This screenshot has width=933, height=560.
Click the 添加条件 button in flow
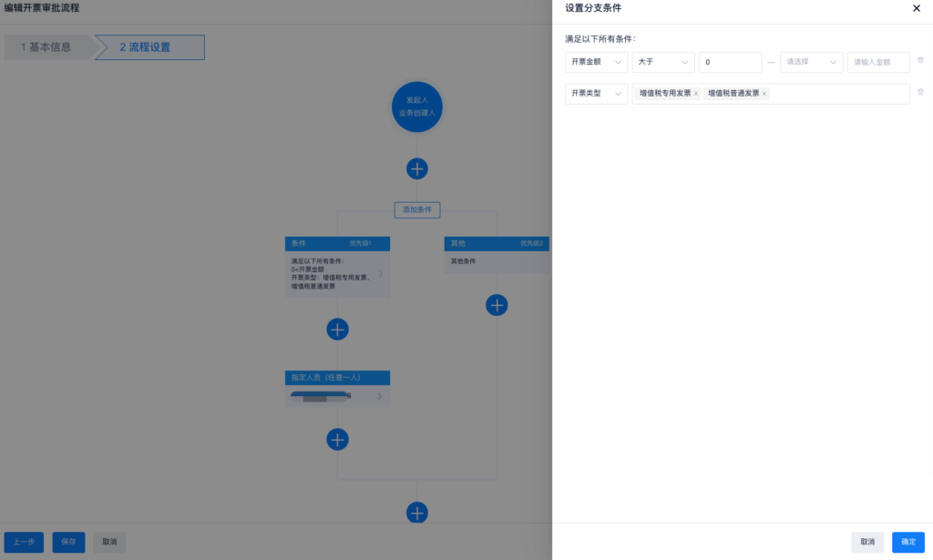click(417, 209)
